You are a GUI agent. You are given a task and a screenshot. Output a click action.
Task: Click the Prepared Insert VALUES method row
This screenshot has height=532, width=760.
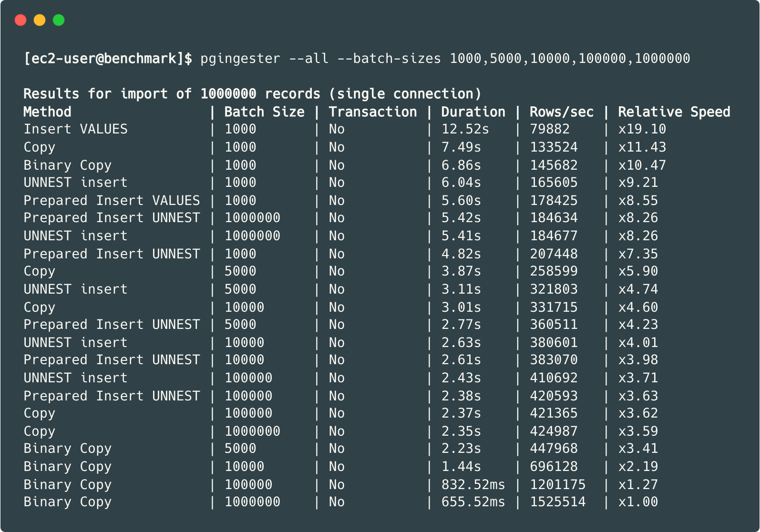[x=112, y=201]
